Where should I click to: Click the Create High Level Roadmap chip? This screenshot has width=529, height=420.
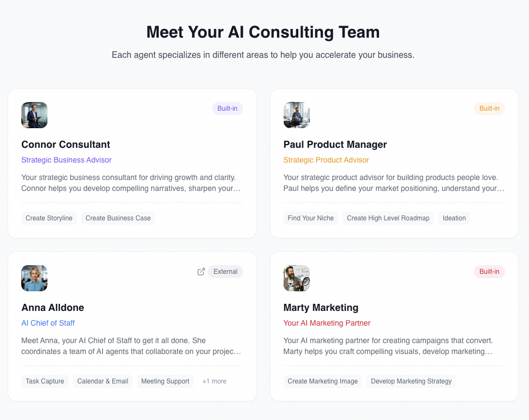[x=388, y=218]
